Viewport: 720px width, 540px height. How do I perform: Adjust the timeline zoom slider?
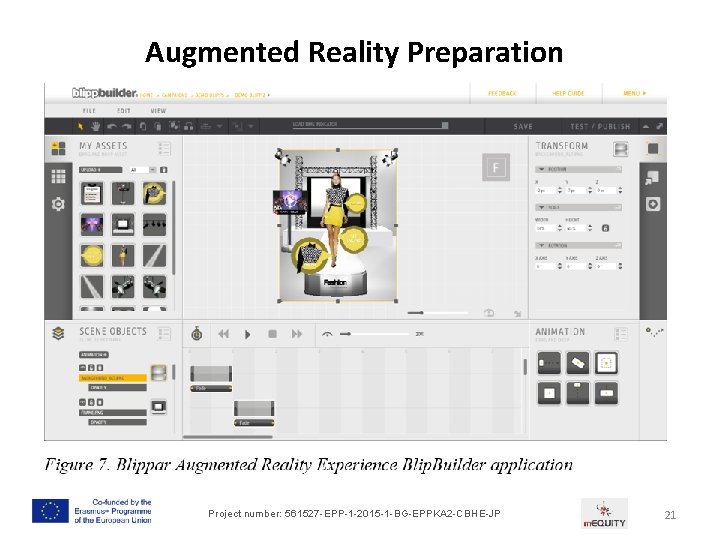coord(374,334)
